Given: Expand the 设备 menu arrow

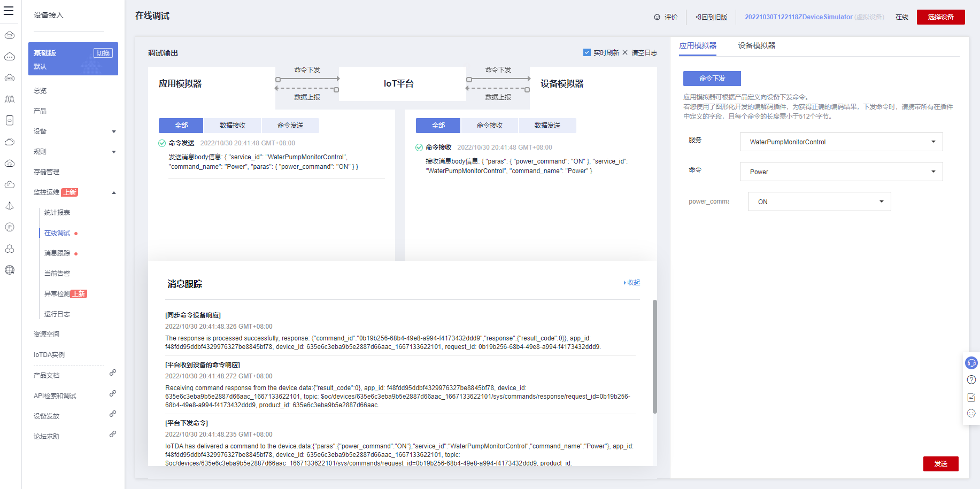Looking at the screenshot, I should pyautogui.click(x=114, y=131).
